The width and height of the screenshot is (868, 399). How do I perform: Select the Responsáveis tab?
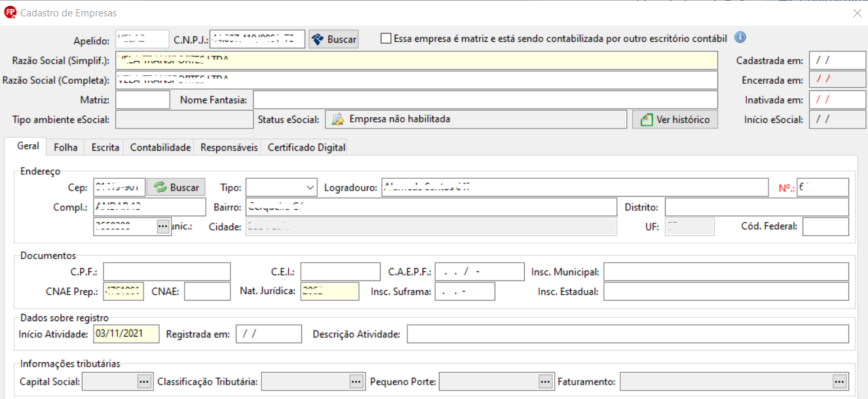click(229, 147)
